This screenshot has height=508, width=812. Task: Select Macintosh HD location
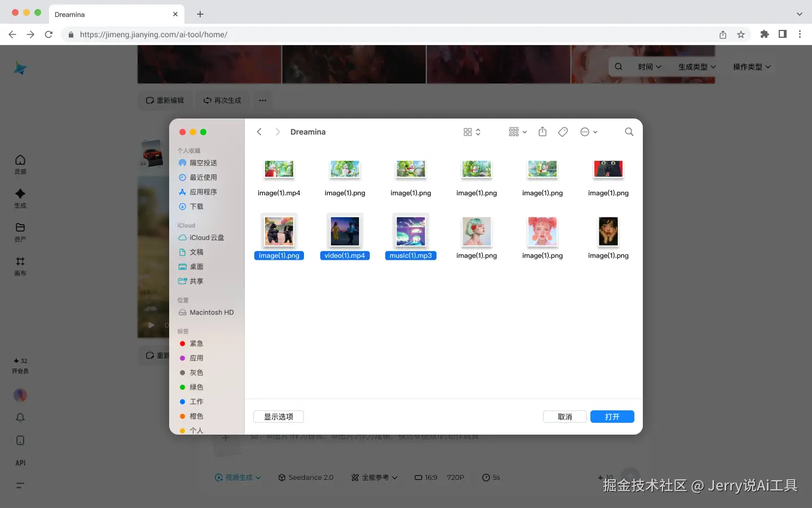click(206, 312)
